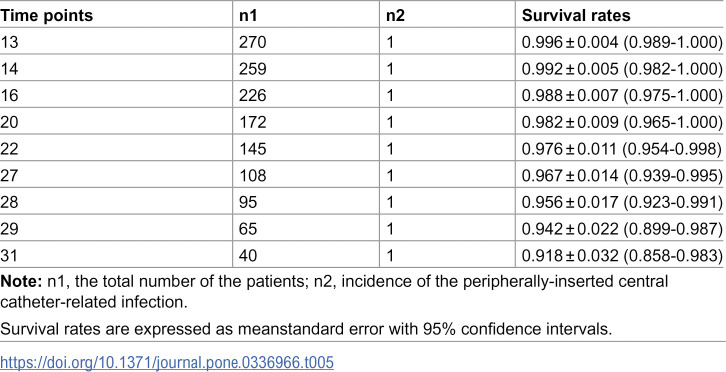Click the survival rate 0.942±0.022 cell
The image size is (726, 372).
[622, 227]
